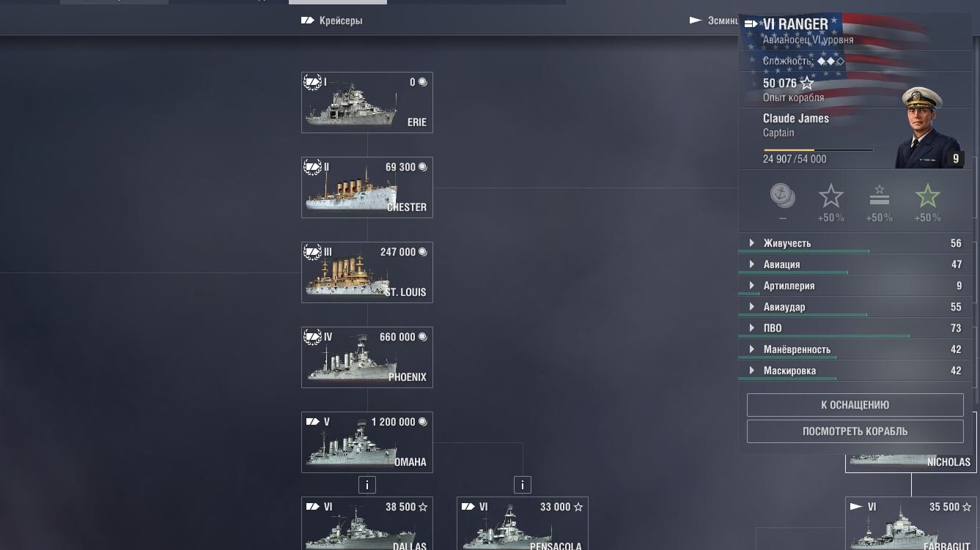This screenshot has width=980, height=550.
Task: Click the credits coin icon next to 247 000
Action: (x=422, y=252)
